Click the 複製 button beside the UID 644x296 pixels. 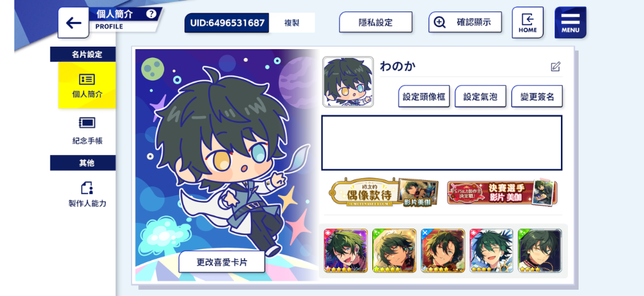coord(292,23)
